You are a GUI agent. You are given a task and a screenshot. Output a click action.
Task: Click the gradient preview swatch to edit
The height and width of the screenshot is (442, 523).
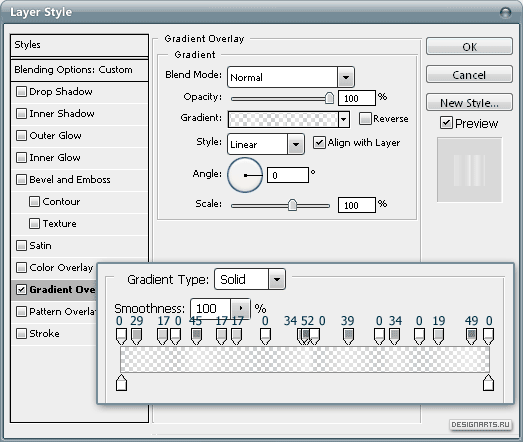point(283,119)
